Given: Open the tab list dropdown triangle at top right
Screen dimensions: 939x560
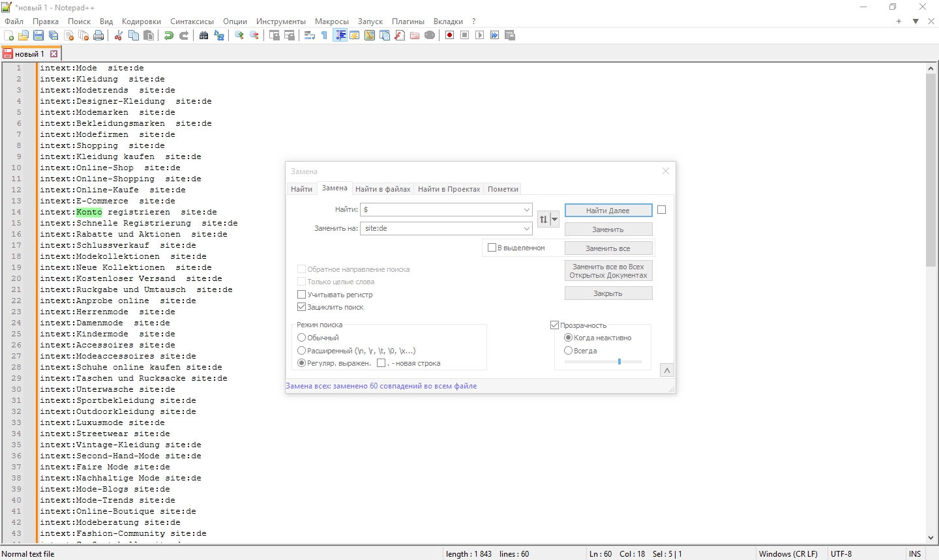Looking at the screenshot, I should (916, 22).
